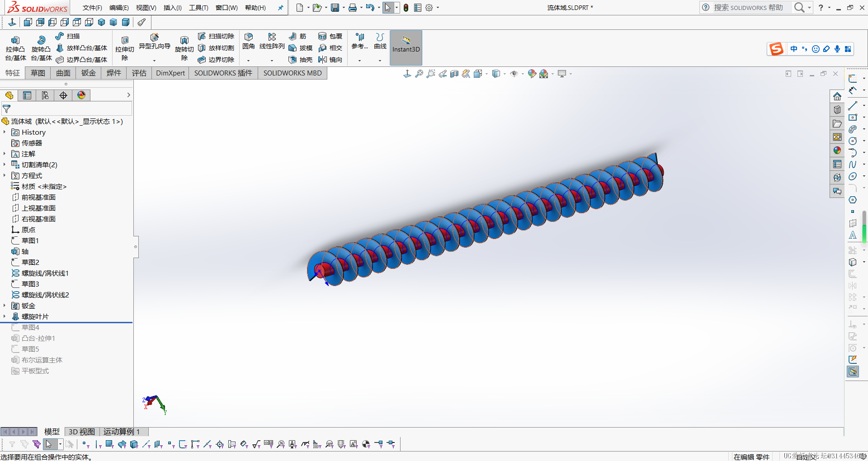
Task: Open the Hole Wizard (异型孔向导) tool
Action: coord(155,42)
